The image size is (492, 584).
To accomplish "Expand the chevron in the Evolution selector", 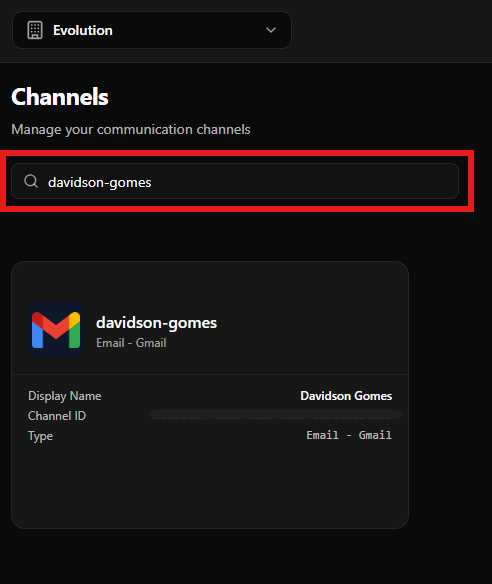I will pyautogui.click(x=271, y=30).
